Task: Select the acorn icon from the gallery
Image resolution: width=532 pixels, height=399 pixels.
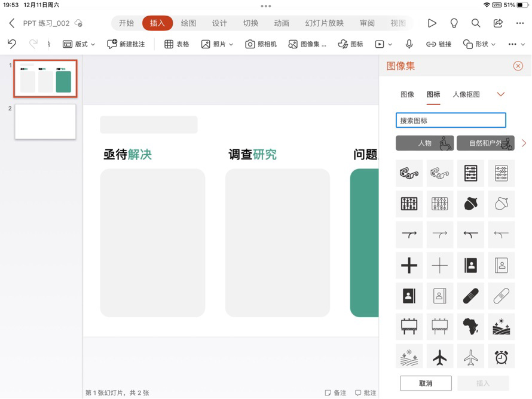Action: pos(470,204)
